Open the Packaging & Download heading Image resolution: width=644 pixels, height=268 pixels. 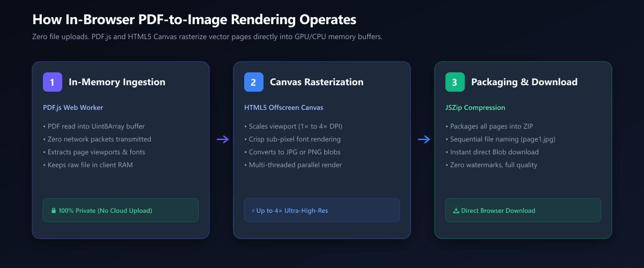[x=524, y=82]
